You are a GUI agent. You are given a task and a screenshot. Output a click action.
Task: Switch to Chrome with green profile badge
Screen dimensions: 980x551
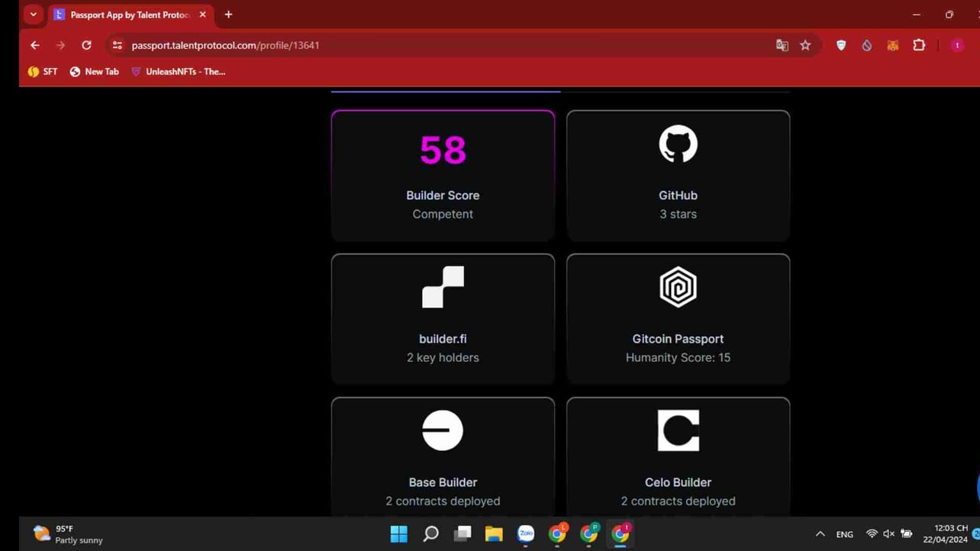click(x=589, y=534)
